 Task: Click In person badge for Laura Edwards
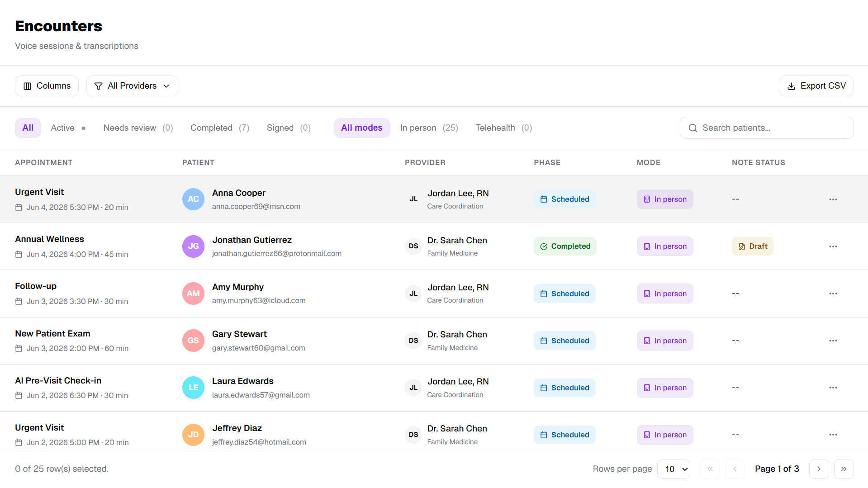pos(665,388)
